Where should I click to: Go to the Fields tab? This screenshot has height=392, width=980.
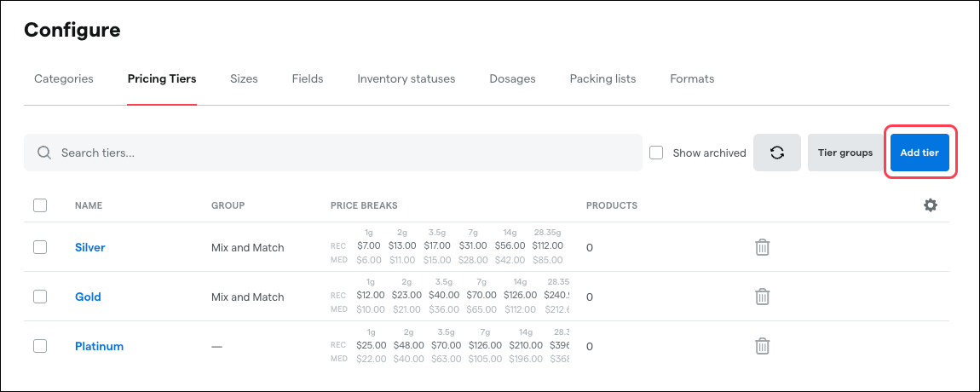(308, 78)
